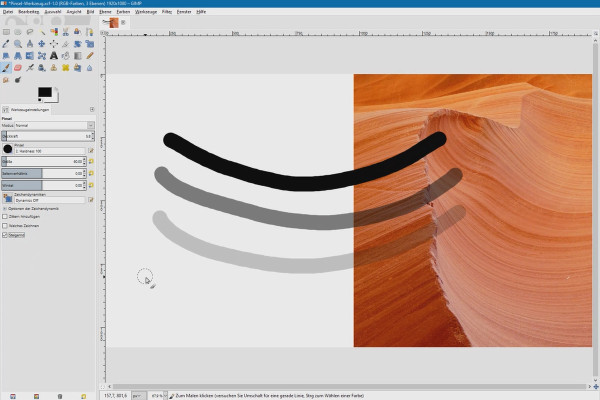
Task: Open the Auswahl menu
Action: coord(53,12)
